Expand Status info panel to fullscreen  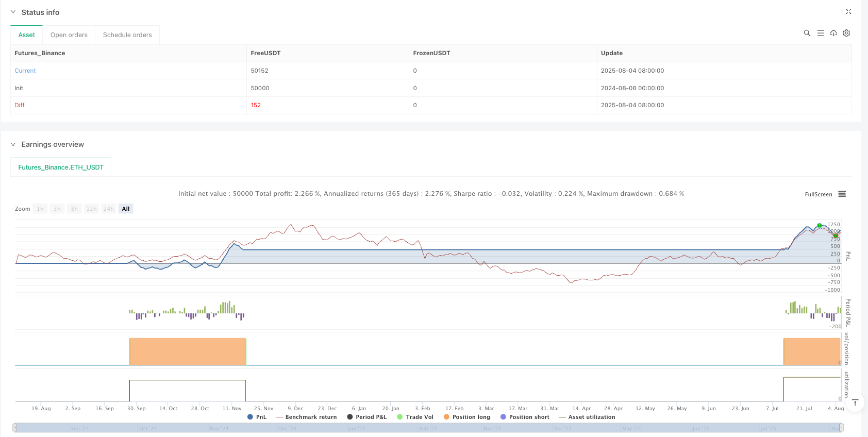[x=848, y=12]
